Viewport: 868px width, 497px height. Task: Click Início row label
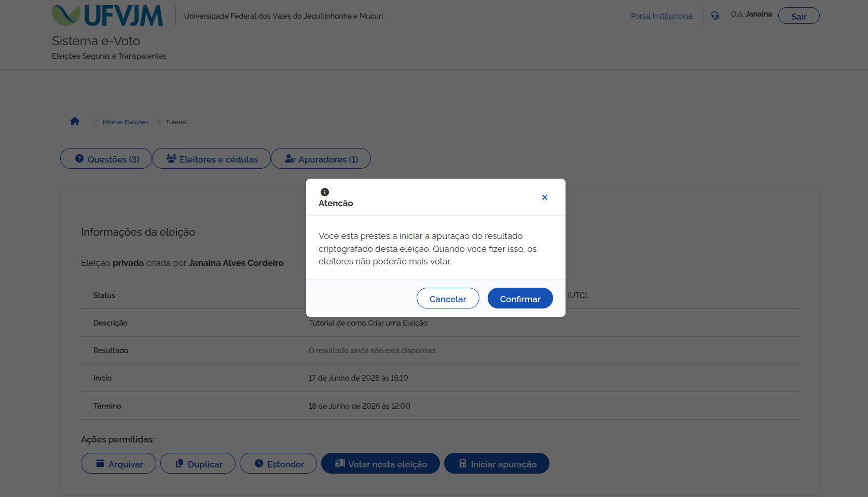click(103, 378)
